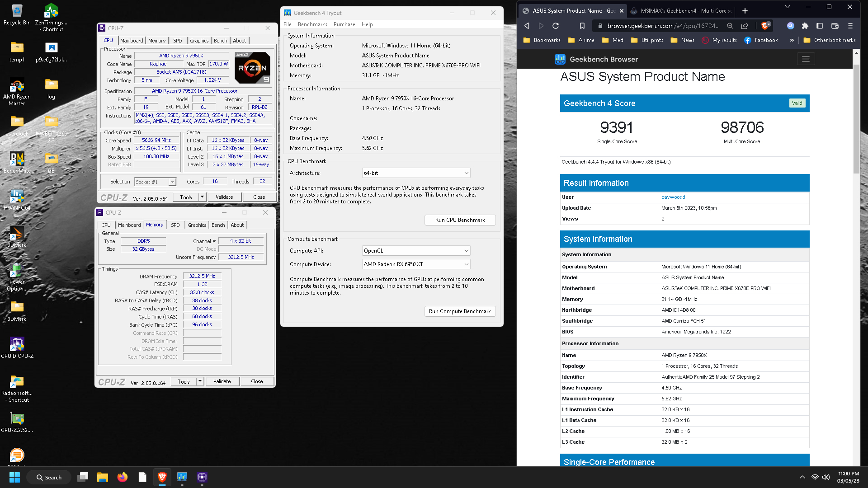Click the zoom magnifier in address bar
Viewport: 868px width, 488px height.
coord(730,26)
